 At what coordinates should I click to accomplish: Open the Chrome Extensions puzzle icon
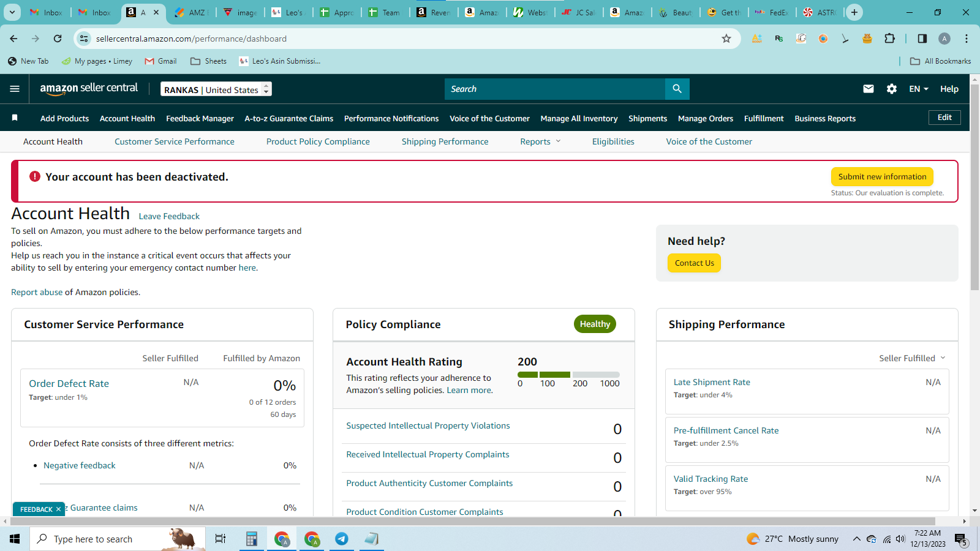coord(889,39)
